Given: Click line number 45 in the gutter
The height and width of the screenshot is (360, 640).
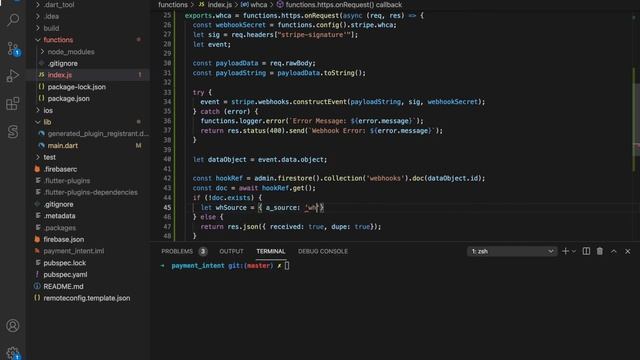Looking at the screenshot, I should [167, 207].
